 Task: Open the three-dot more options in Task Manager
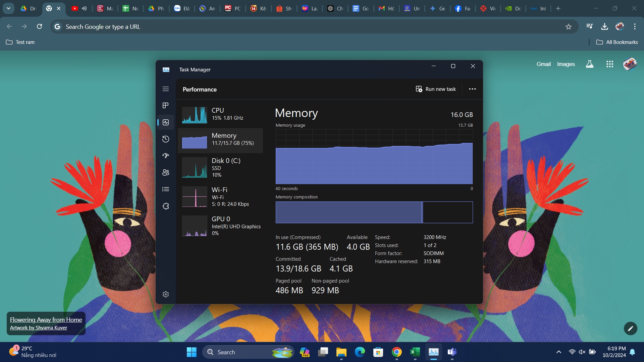click(472, 89)
